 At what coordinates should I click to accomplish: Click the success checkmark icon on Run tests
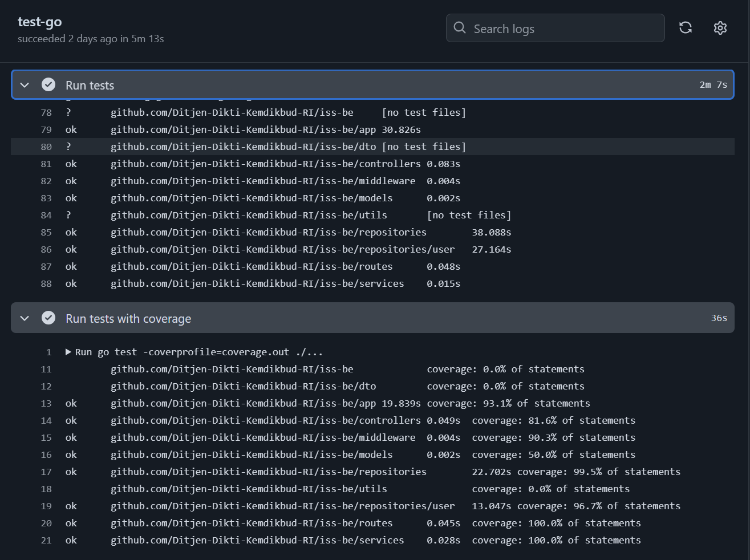48,84
